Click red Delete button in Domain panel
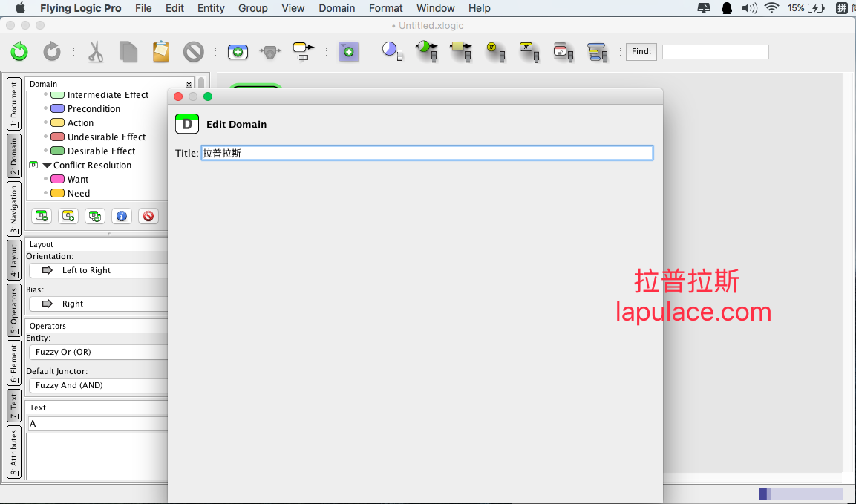This screenshot has height=504, width=856. (x=148, y=216)
